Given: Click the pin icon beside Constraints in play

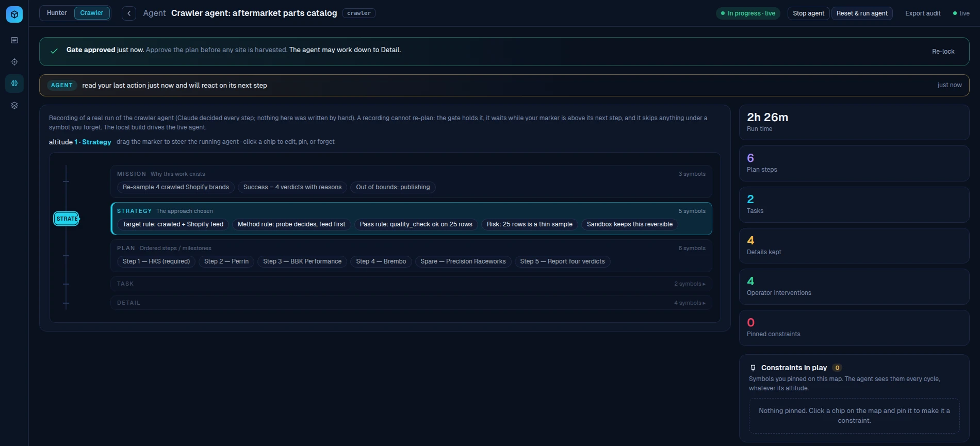Looking at the screenshot, I should click(x=753, y=368).
